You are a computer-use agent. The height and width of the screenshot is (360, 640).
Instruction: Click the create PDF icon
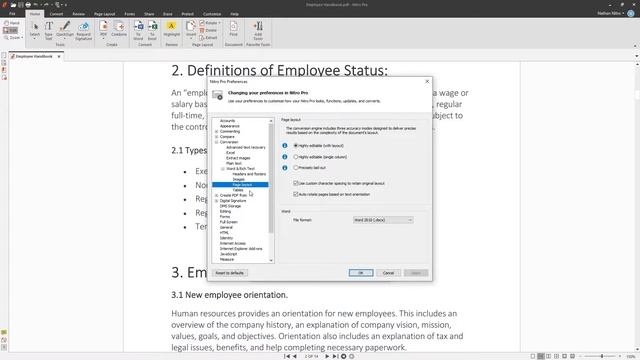pyautogui.click(x=103, y=29)
